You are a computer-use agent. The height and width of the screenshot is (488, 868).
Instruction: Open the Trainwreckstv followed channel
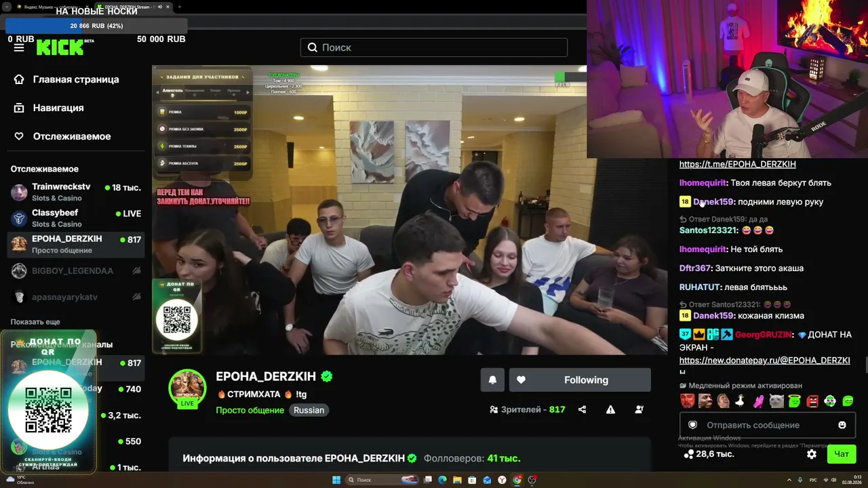[76, 192]
